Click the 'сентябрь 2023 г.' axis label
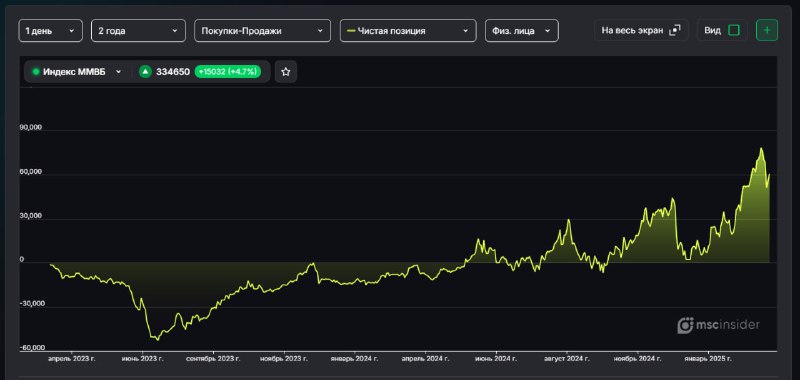 click(214, 359)
